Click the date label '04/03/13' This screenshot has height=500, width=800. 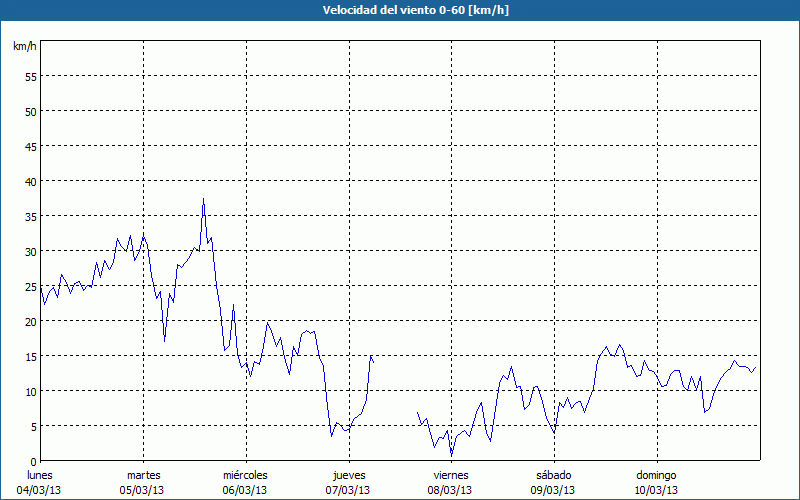40,490
